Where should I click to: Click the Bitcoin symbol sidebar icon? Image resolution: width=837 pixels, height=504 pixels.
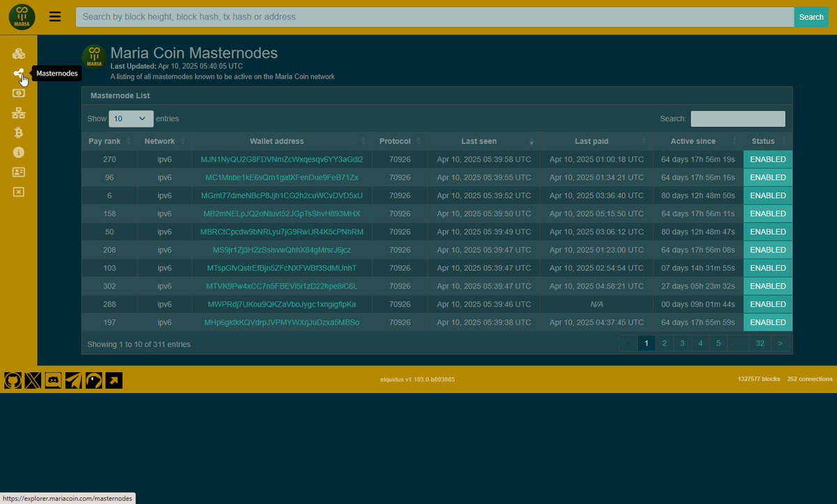[19, 132]
